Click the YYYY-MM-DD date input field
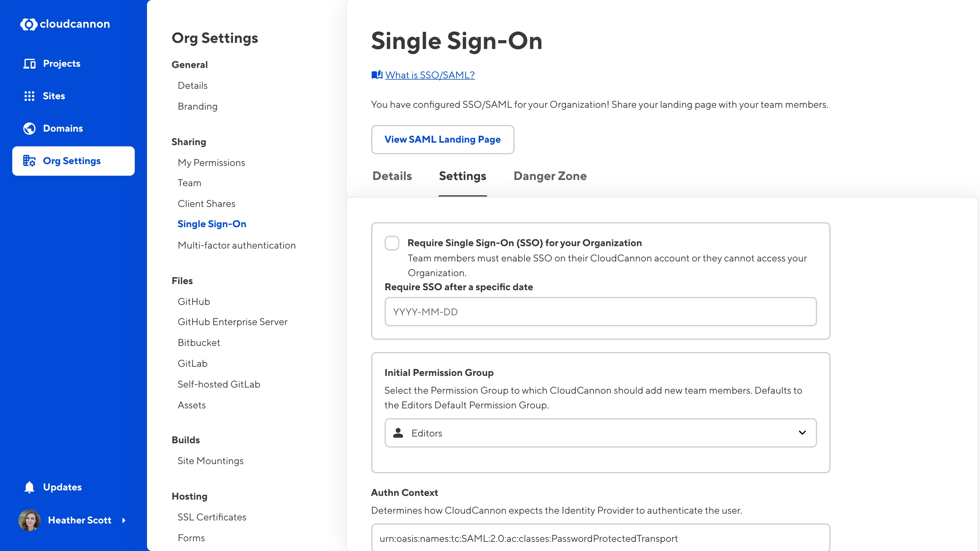 click(x=600, y=312)
